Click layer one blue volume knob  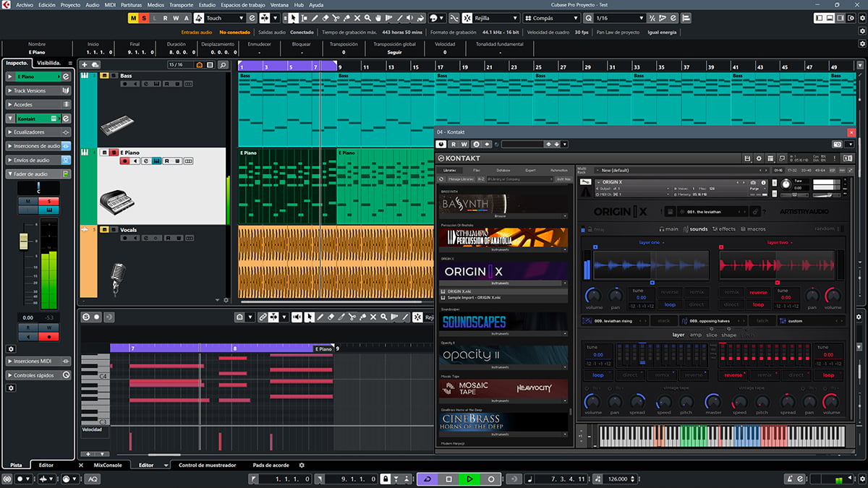click(x=593, y=295)
